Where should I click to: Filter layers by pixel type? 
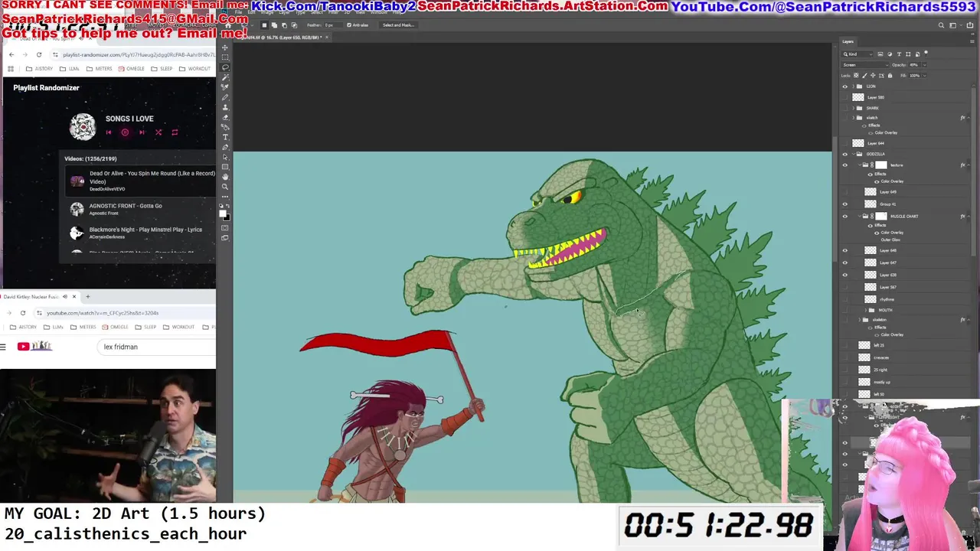(x=880, y=54)
